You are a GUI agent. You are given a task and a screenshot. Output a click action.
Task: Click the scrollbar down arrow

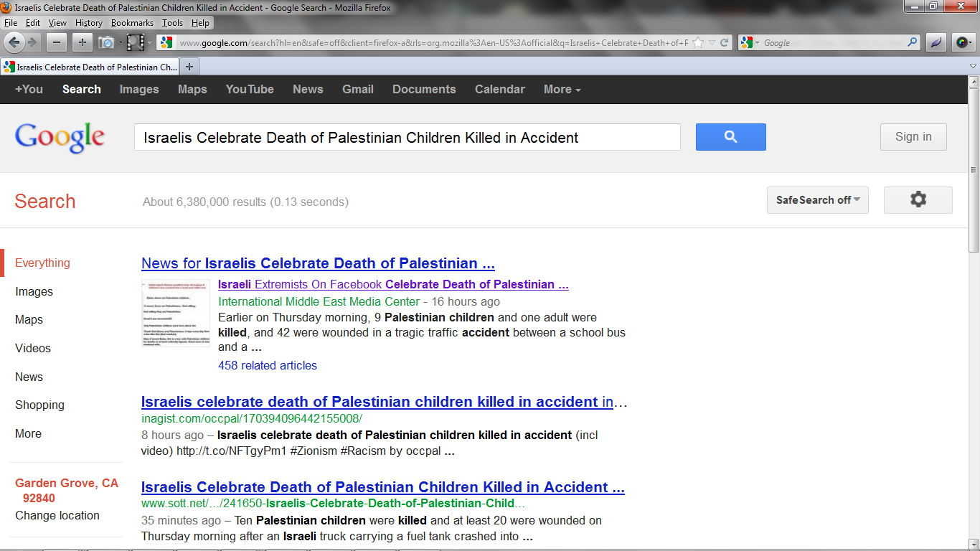click(974, 545)
